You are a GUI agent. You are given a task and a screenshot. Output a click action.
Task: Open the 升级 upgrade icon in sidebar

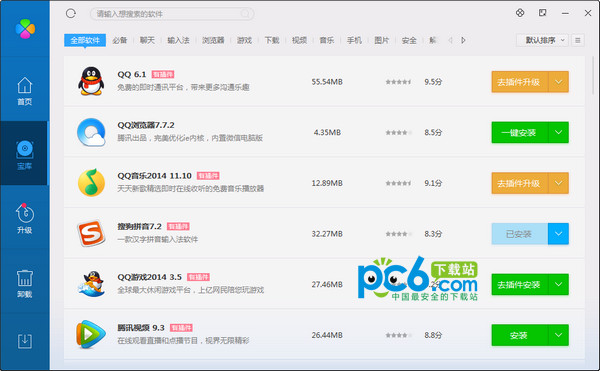click(24, 218)
